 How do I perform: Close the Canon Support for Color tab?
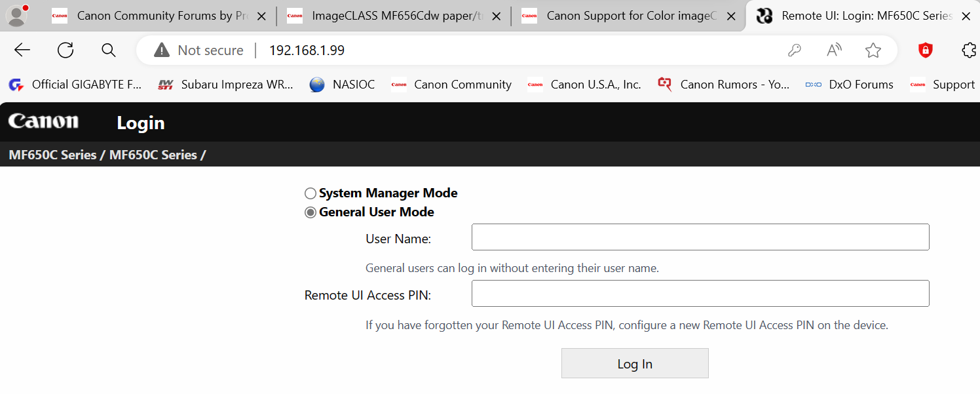731,16
